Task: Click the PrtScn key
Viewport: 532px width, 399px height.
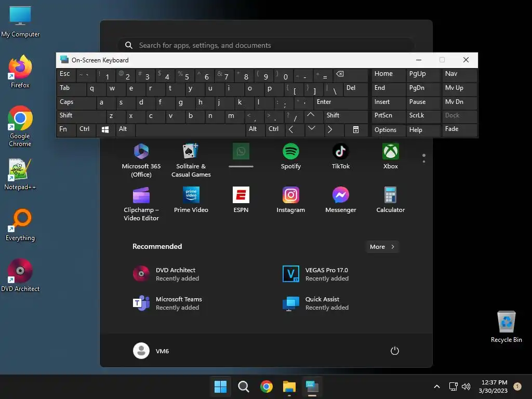Action: 389,116
